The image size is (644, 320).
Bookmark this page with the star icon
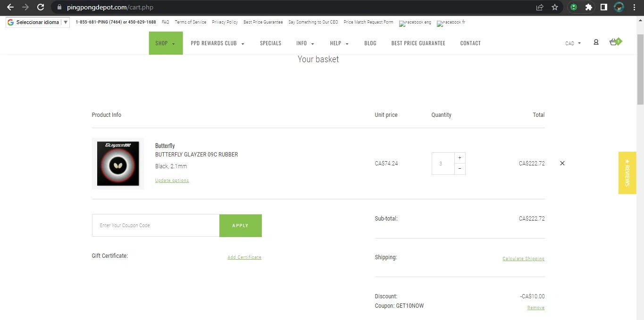(x=555, y=7)
